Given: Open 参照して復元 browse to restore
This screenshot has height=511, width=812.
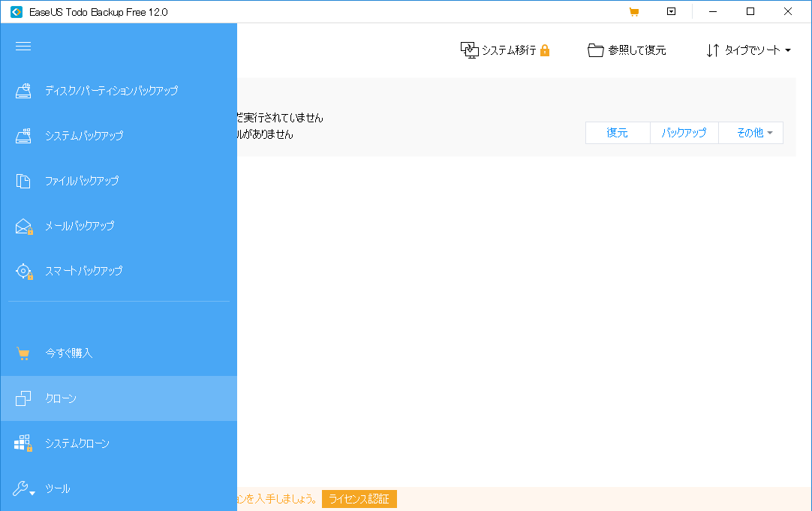Looking at the screenshot, I should coord(627,50).
